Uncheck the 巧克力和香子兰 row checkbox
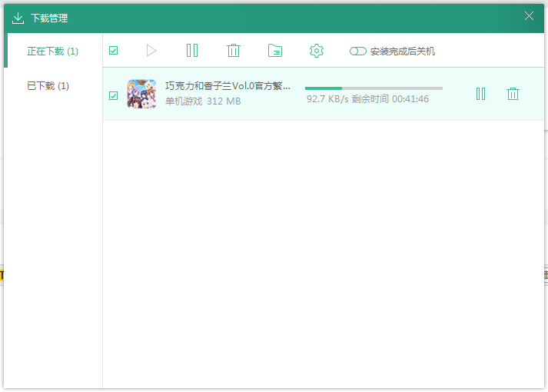Screen dimensions: 548x392 [x=113, y=95]
